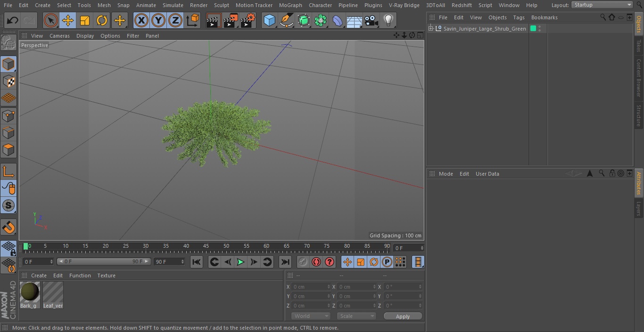The image size is (644, 332).
Task: Open Objects panel Tags menu
Action: [519, 17]
